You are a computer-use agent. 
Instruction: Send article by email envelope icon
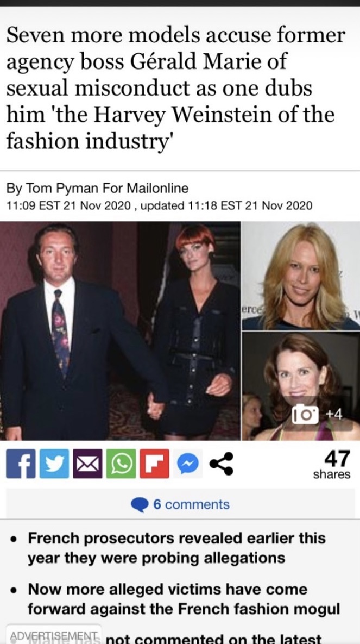click(x=87, y=464)
